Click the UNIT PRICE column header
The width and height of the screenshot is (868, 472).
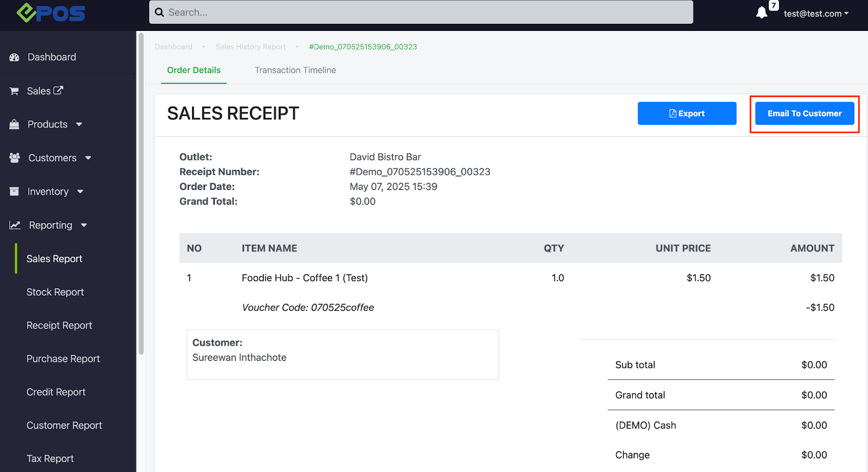pos(683,248)
